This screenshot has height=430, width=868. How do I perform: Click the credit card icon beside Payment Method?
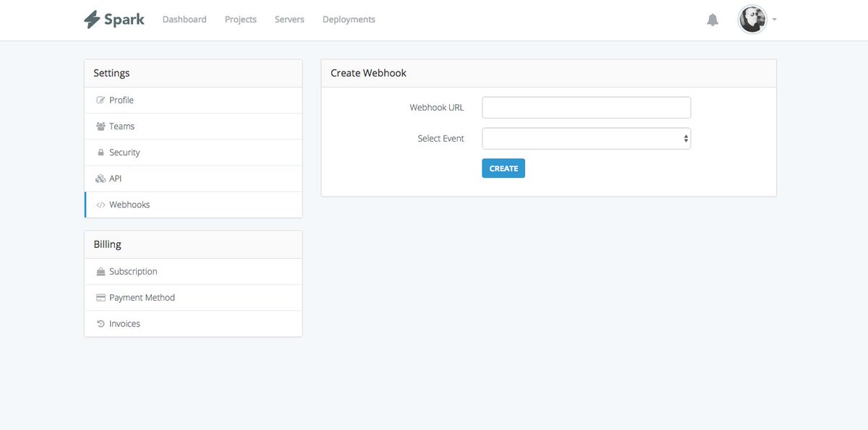click(x=100, y=297)
